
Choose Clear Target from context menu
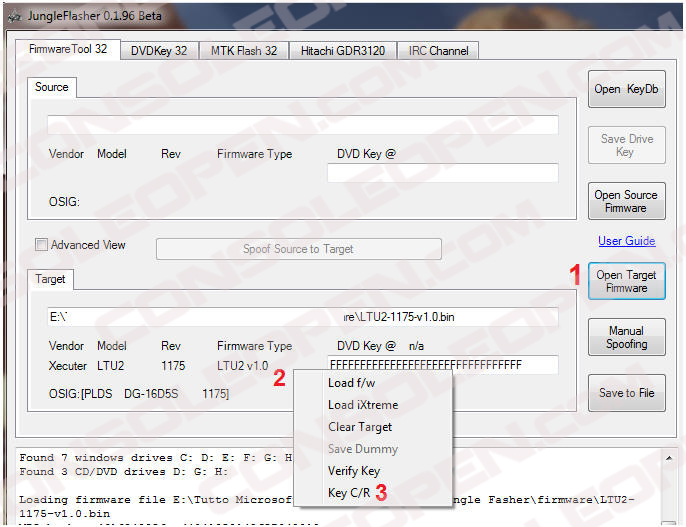(x=373, y=427)
